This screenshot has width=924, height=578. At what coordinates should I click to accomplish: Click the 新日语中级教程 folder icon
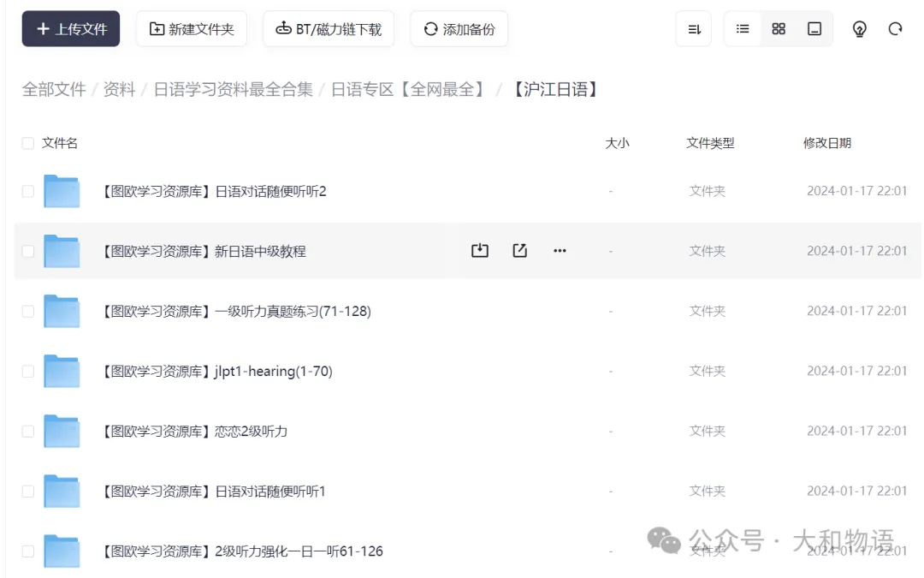(62, 251)
